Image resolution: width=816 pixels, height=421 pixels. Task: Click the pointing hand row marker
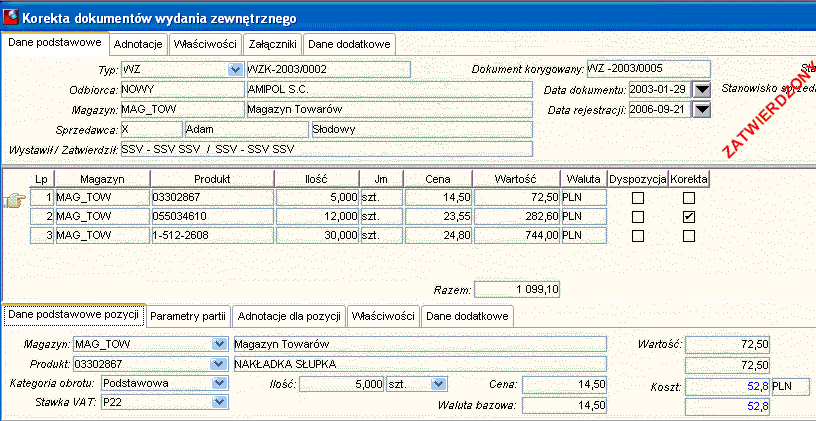click(15, 200)
